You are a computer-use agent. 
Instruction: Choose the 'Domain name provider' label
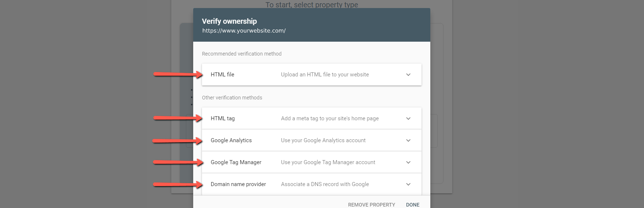238,184
